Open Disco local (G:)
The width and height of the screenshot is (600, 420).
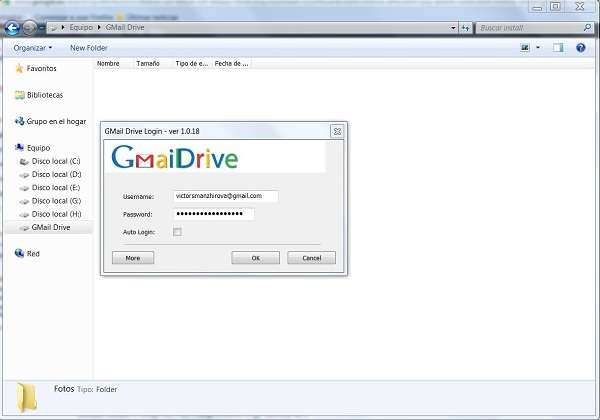click(x=56, y=201)
